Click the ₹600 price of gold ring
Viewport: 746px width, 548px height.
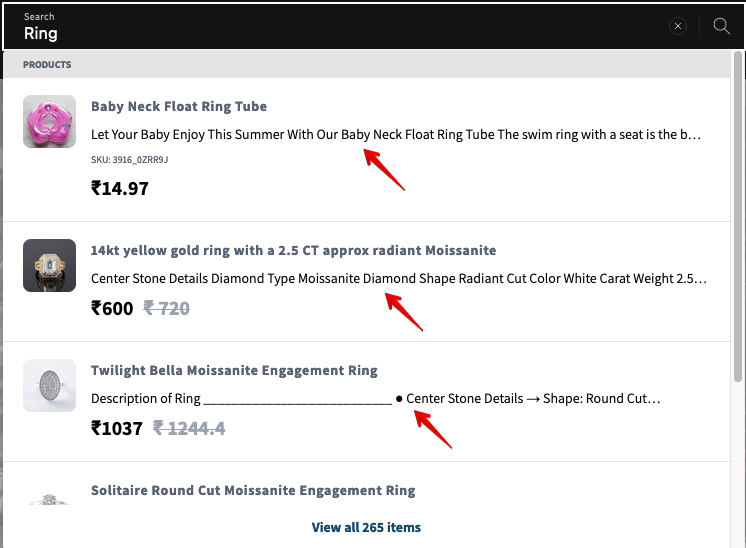click(112, 308)
